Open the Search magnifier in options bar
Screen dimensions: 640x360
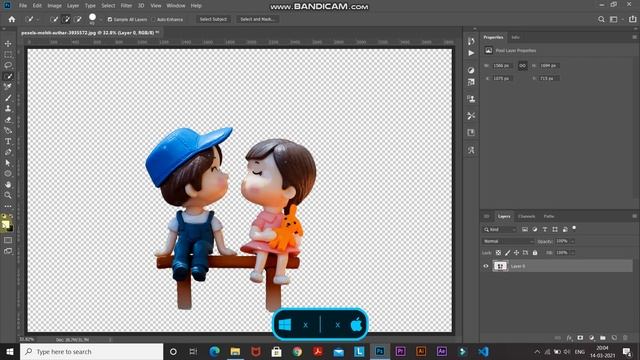601,19
